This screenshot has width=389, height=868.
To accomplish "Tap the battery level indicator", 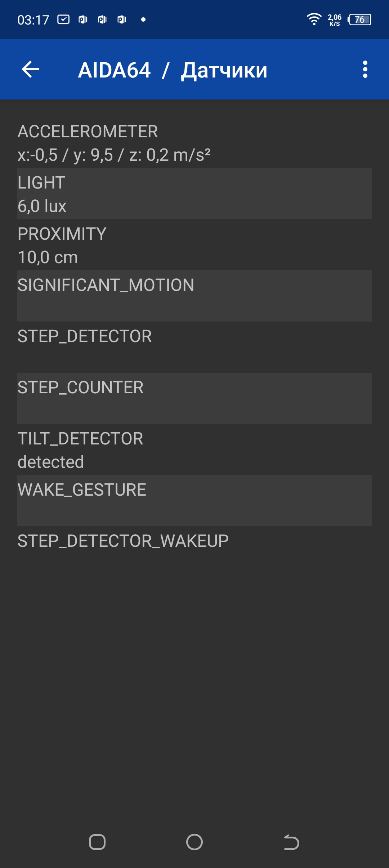I will click(359, 19).
